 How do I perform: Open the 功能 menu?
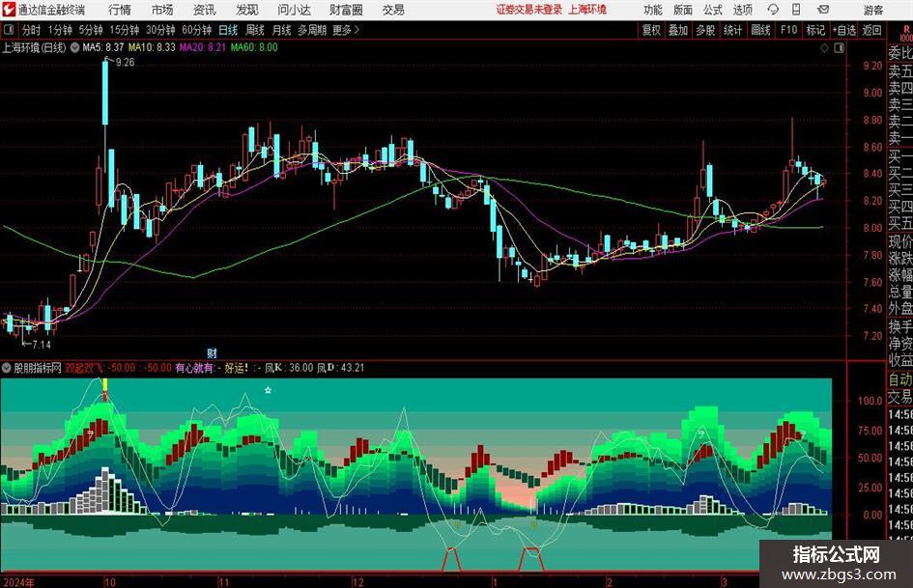pyautogui.click(x=653, y=10)
